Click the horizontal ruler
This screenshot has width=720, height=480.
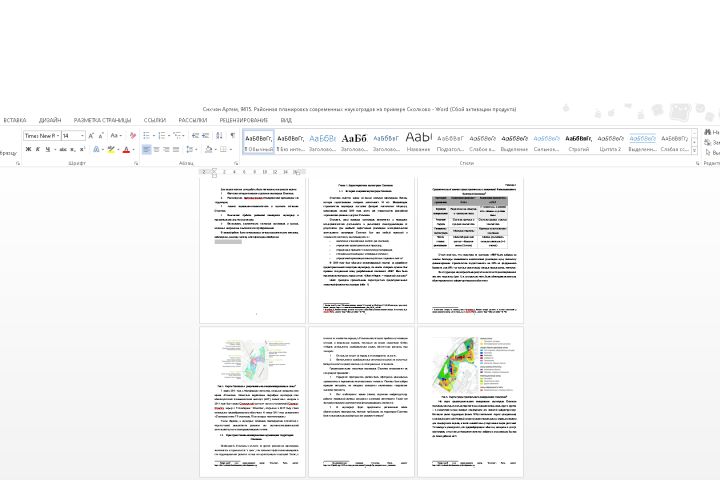click(x=253, y=172)
